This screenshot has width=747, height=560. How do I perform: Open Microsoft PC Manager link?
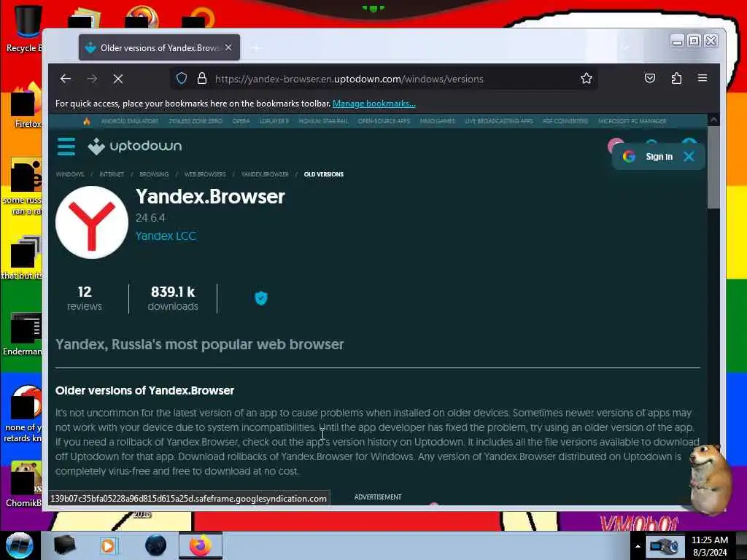632,121
